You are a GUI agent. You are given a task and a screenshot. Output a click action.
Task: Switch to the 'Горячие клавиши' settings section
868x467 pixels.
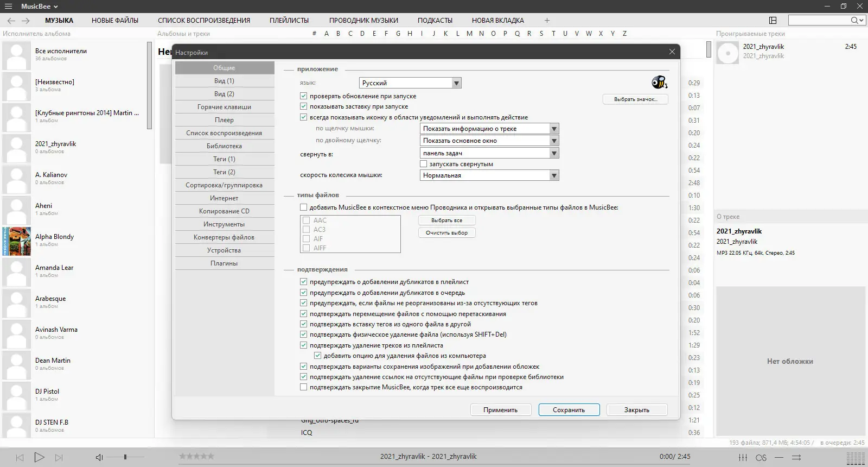[224, 107]
